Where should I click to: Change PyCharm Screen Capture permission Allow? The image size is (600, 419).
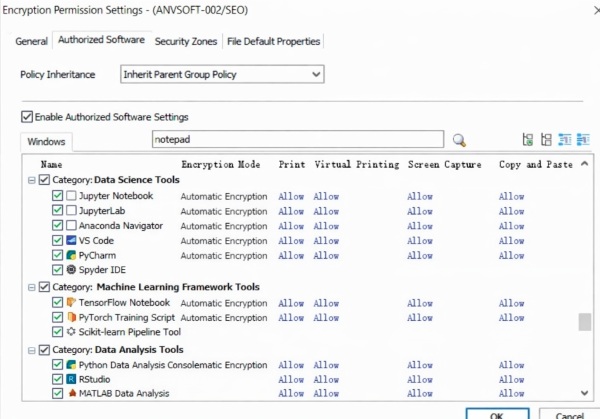[x=420, y=256]
